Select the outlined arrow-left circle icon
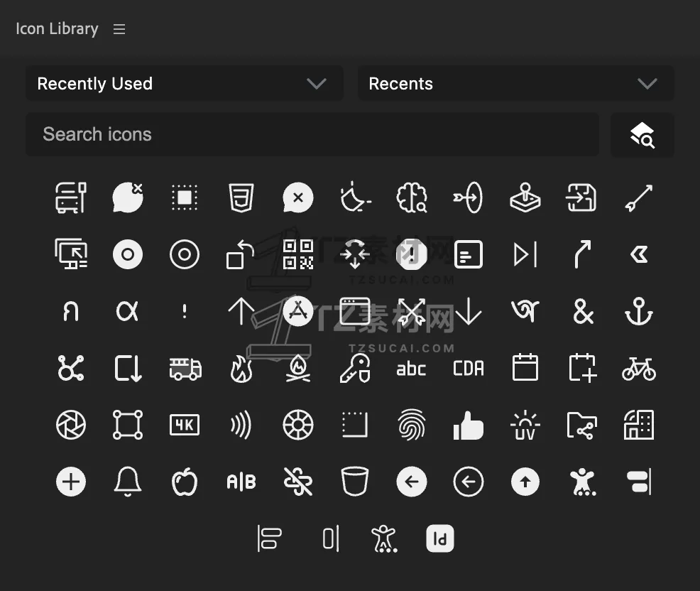Image resolution: width=700 pixels, height=591 pixels. (469, 482)
